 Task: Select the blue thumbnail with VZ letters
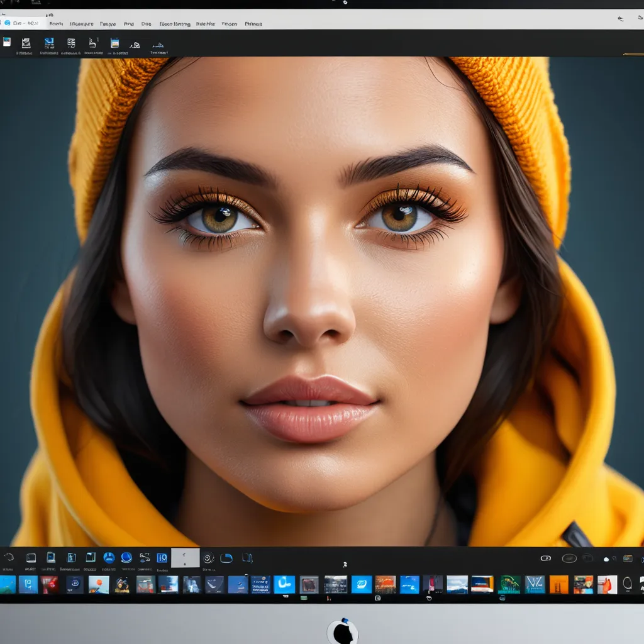pos(535,584)
